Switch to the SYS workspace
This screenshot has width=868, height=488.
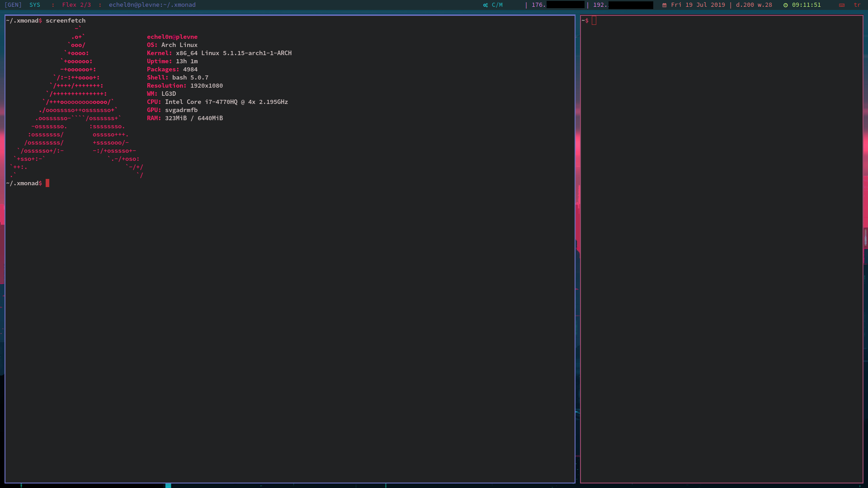[x=35, y=5]
